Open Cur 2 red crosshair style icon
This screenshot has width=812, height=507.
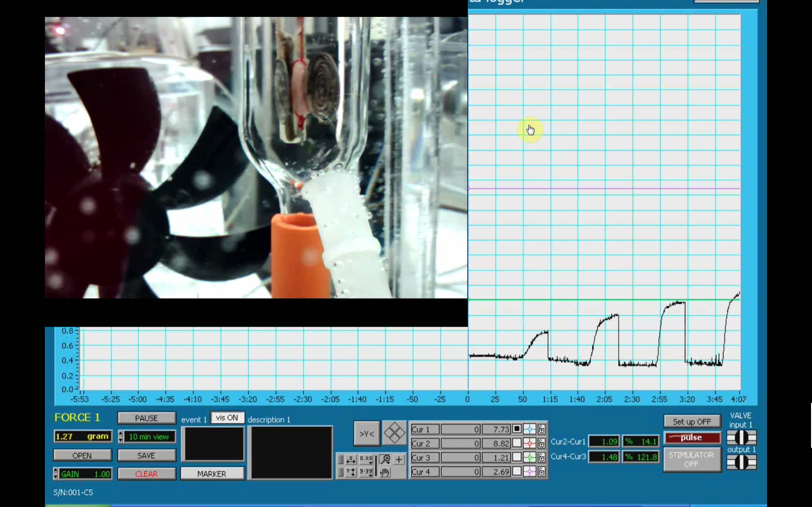click(530, 443)
